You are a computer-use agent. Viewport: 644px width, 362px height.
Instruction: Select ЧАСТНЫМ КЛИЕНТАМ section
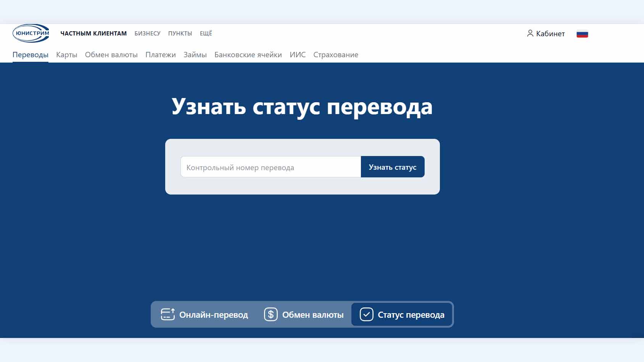(x=93, y=34)
